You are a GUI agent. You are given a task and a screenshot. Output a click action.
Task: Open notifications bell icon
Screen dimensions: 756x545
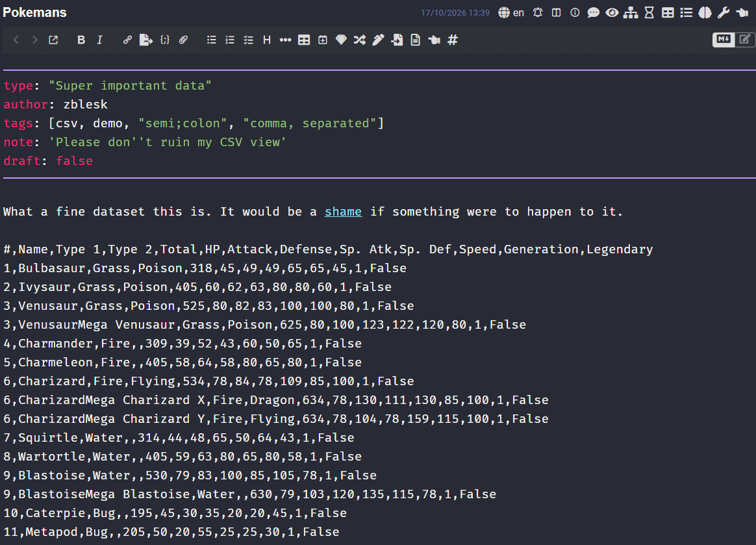[x=538, y=12]
